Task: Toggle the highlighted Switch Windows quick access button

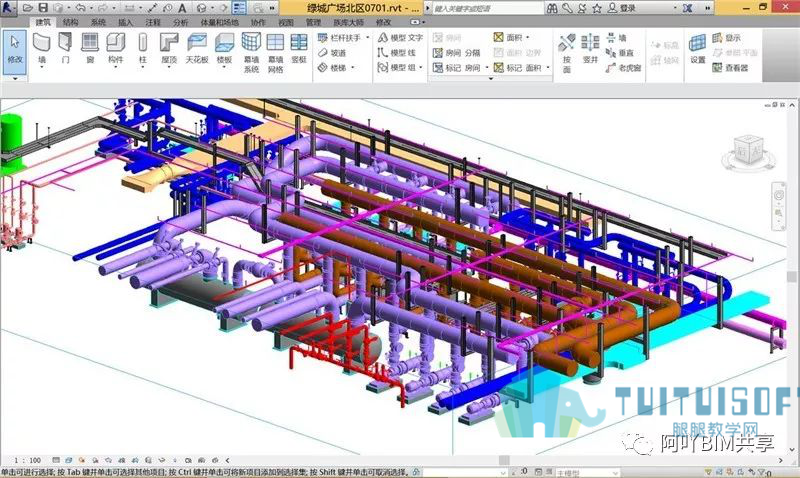Action: [x=239, y=8]
